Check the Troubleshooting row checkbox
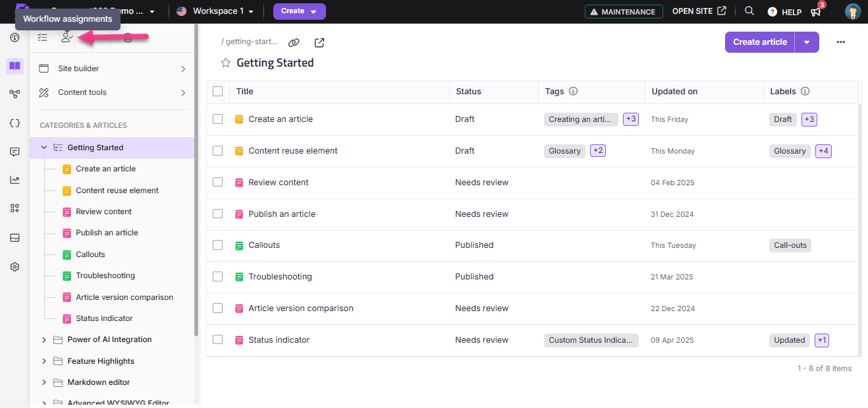 (x=218, y=277)
